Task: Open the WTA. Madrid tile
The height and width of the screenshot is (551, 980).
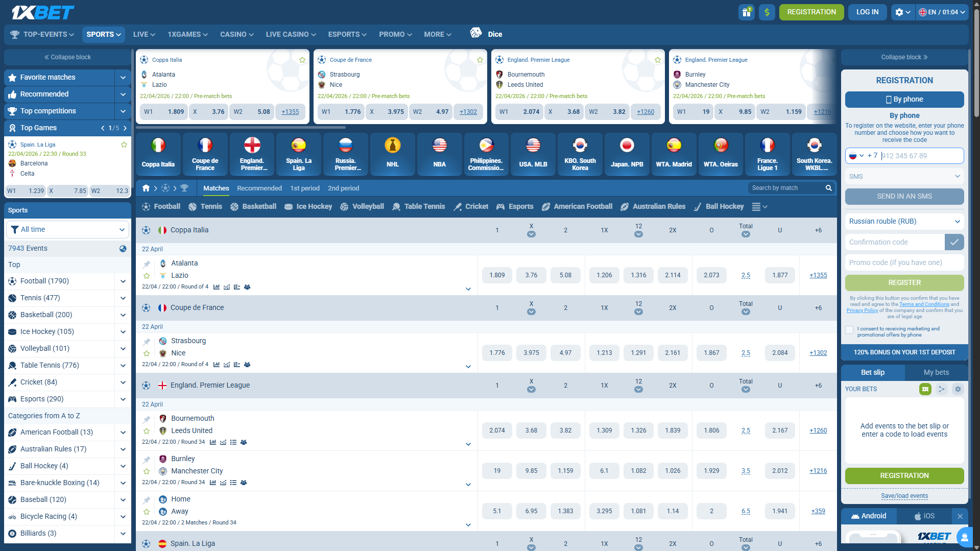Action: pos(674,154)
